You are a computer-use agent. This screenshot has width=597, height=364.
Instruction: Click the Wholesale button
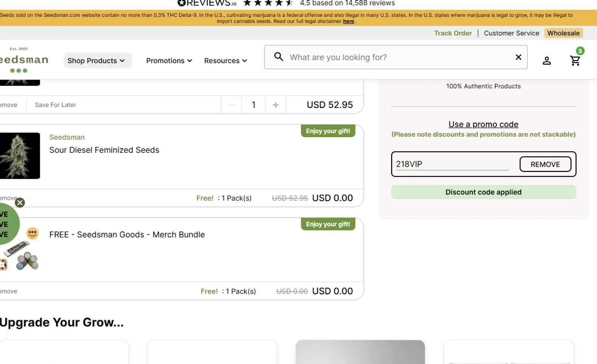coord(563,33)
